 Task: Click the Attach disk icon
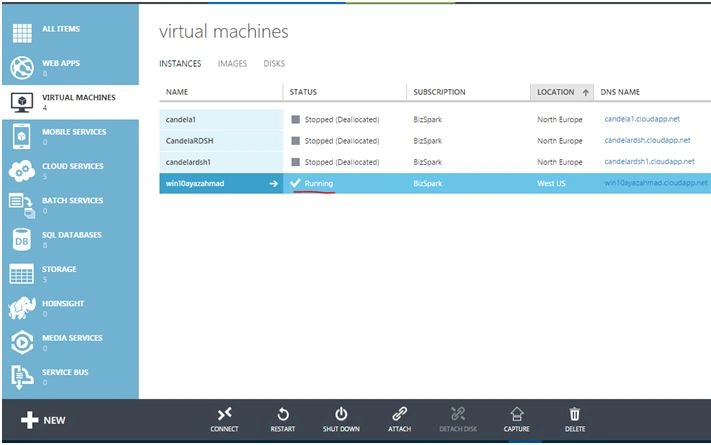pos(399,414)
